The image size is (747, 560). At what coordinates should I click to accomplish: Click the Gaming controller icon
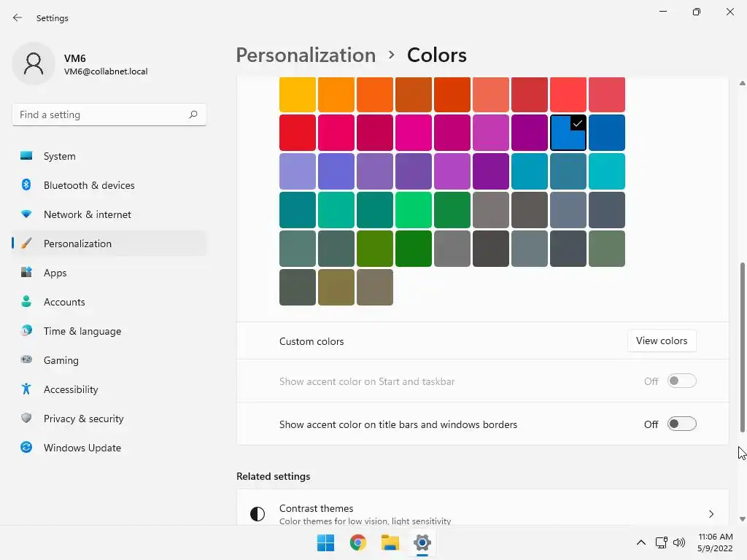(26, 360)
